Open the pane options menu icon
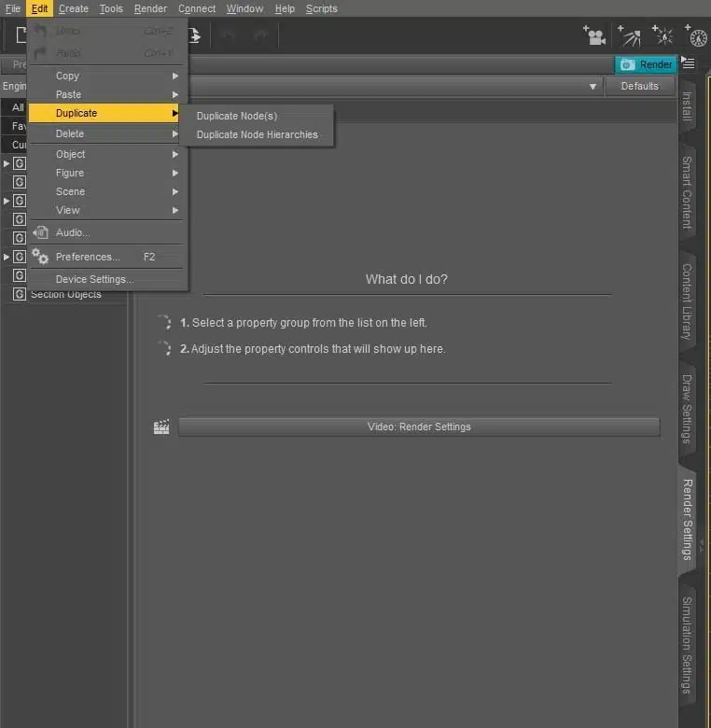711x728 pixels. pos(688,63)
